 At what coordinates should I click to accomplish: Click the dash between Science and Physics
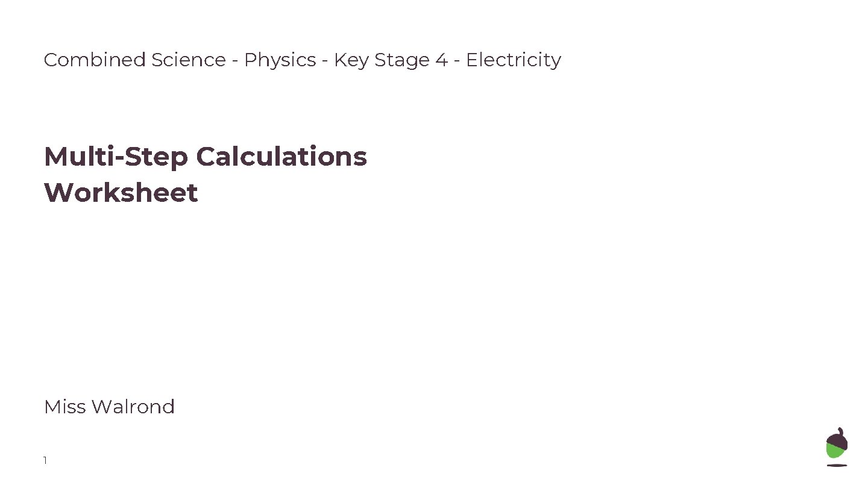tap(235, 61)
